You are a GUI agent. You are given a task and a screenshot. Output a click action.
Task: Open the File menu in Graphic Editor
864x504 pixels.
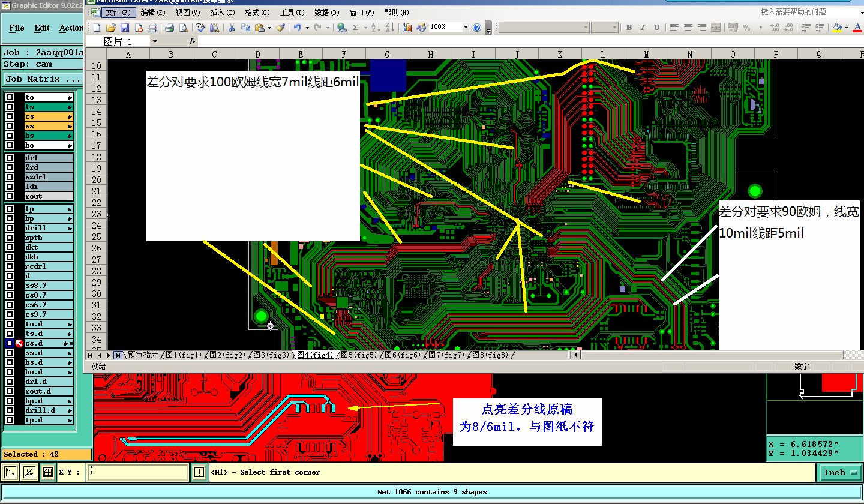(x=17, y=28)
